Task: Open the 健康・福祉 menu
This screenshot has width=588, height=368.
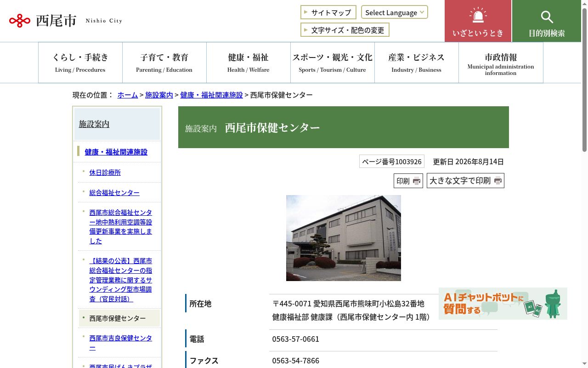Action: [249, 63]
